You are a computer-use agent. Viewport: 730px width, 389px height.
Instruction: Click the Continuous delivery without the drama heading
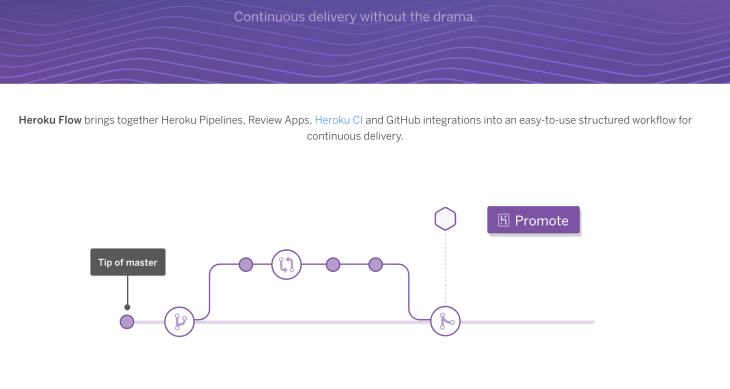[355, 17]
